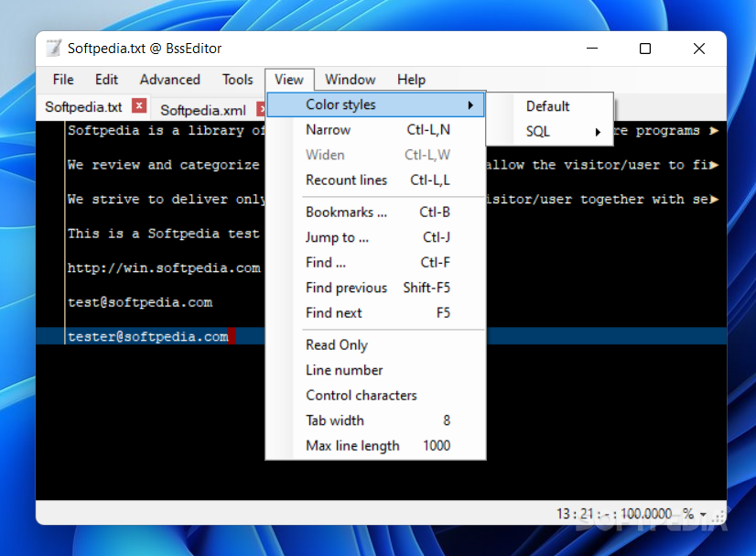
Task: Click the 'We review and categorize' line
Action: 164,165
